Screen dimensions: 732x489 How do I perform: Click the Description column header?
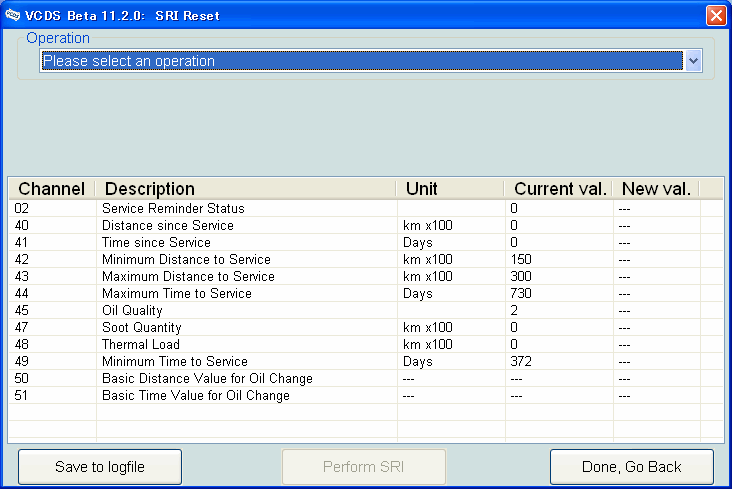click(246, 189)
